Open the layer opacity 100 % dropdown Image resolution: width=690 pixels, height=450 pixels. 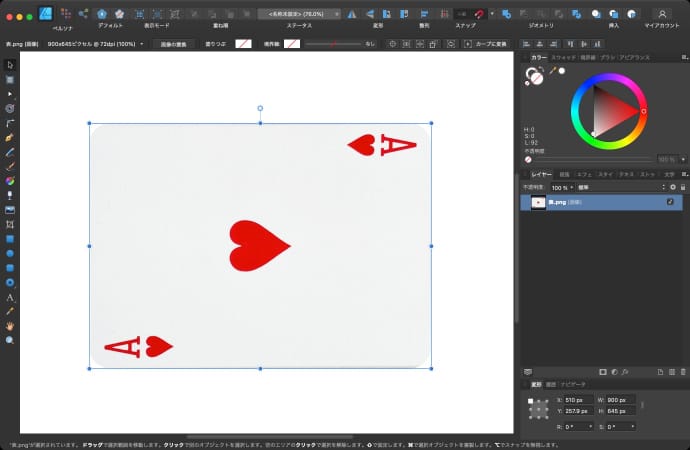(x=569, y=187)
